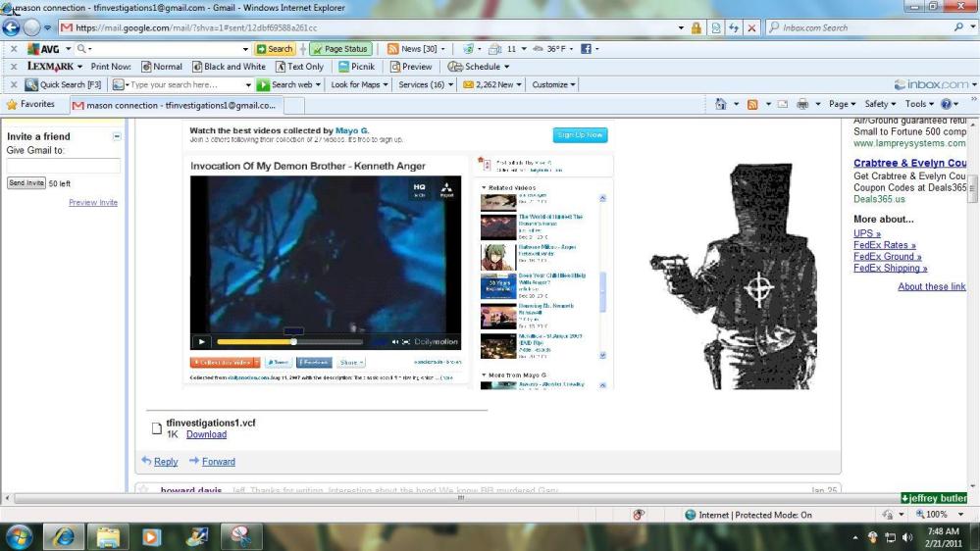Download tfinvestigations1.vcf attachment

point(206,434)
